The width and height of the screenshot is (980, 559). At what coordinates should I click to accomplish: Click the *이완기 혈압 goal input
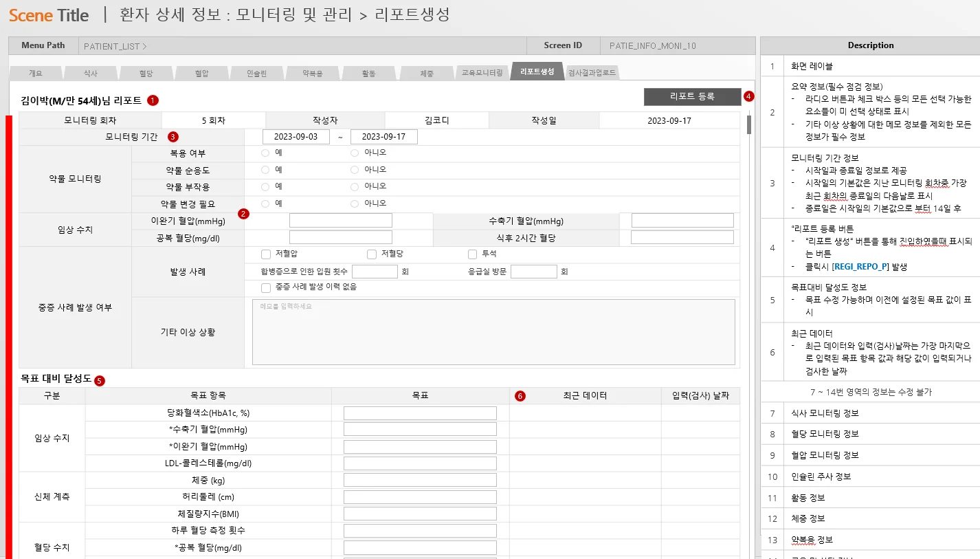tap(420, 447)
